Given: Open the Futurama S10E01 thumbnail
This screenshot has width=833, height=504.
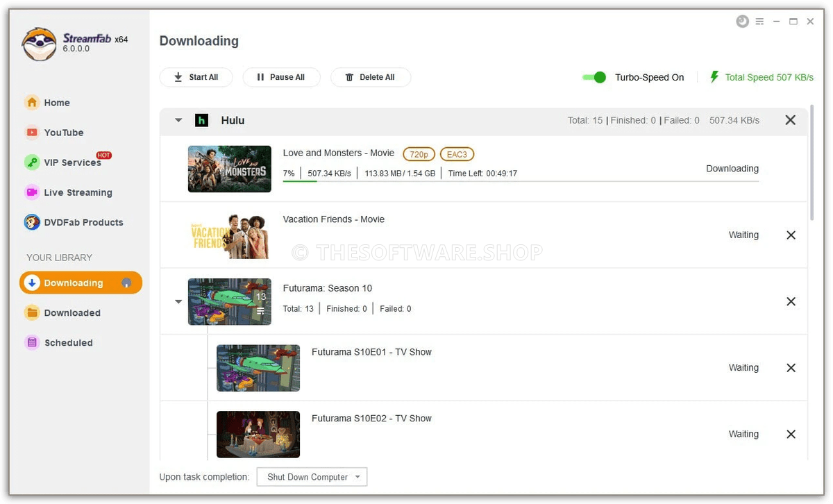Looking at the screenshot, I should tap(258, 368).
